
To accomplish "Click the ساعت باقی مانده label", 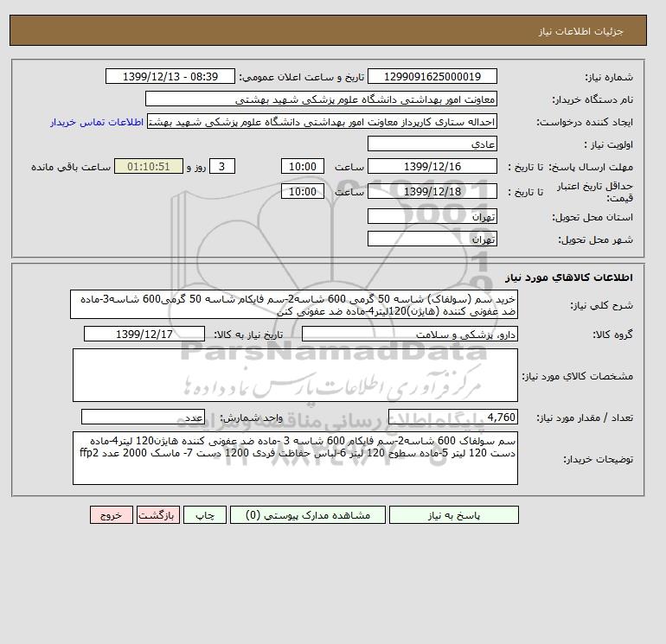I will click(71, 167).
